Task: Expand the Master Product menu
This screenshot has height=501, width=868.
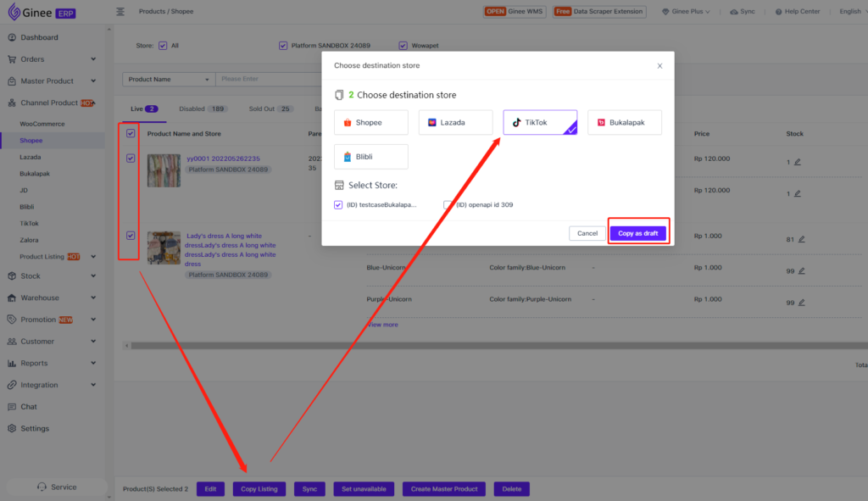Action: [x=93, y=81]
